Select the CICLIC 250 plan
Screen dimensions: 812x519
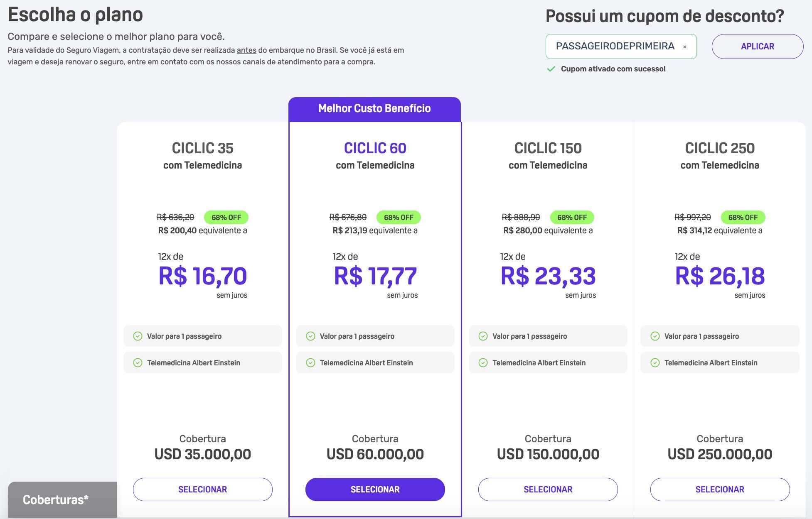coord(720,489)
